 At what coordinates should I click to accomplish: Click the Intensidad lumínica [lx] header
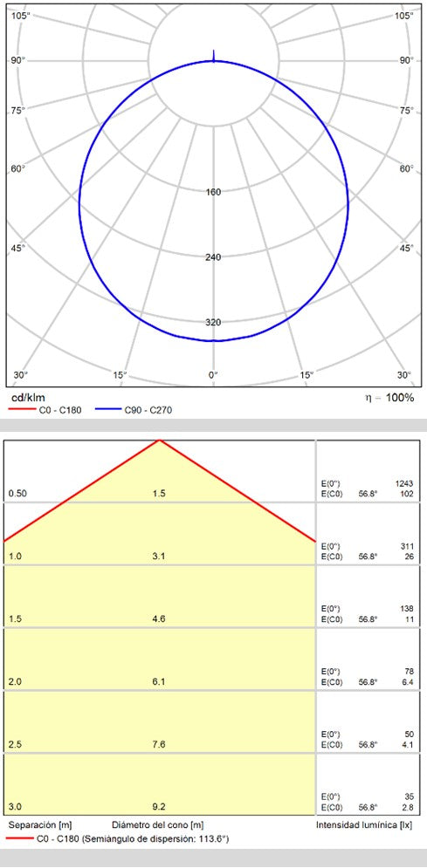(x=364, y=825)
